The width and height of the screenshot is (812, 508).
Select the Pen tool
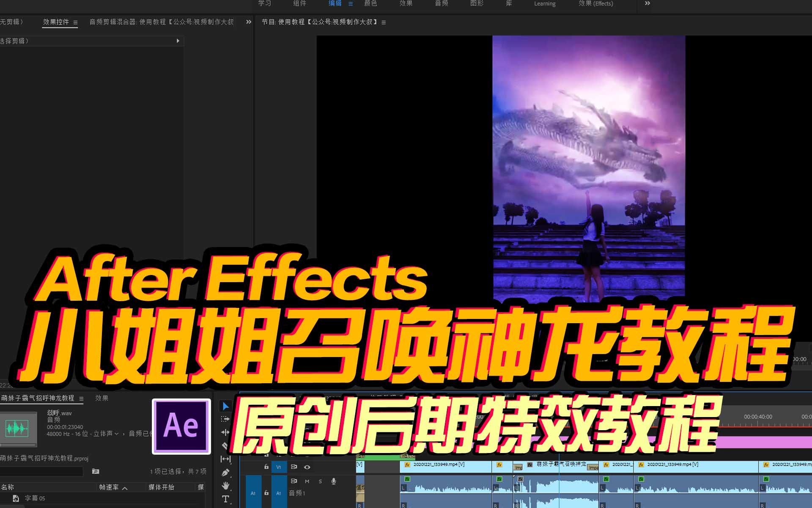pos(225,472)
